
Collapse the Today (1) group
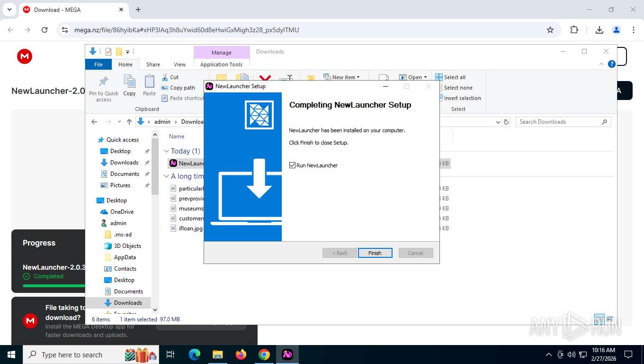pos(166,151)
